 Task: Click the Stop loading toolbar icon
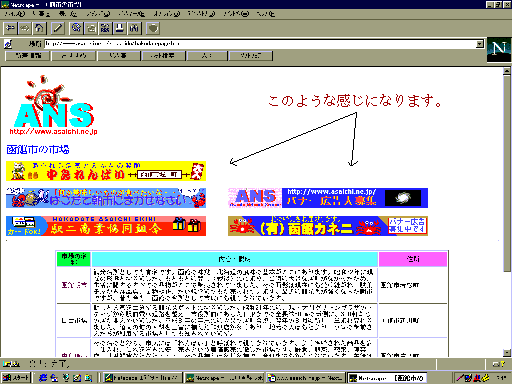(153, 28)
